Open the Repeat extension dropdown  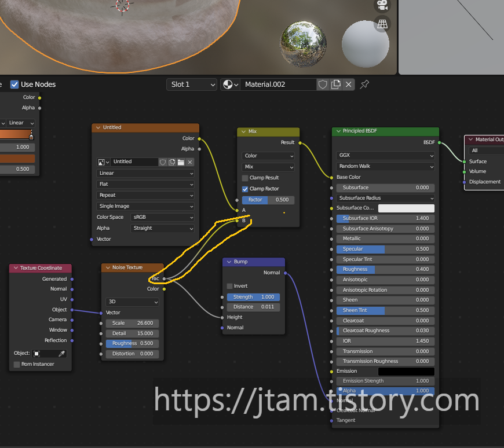145,195
